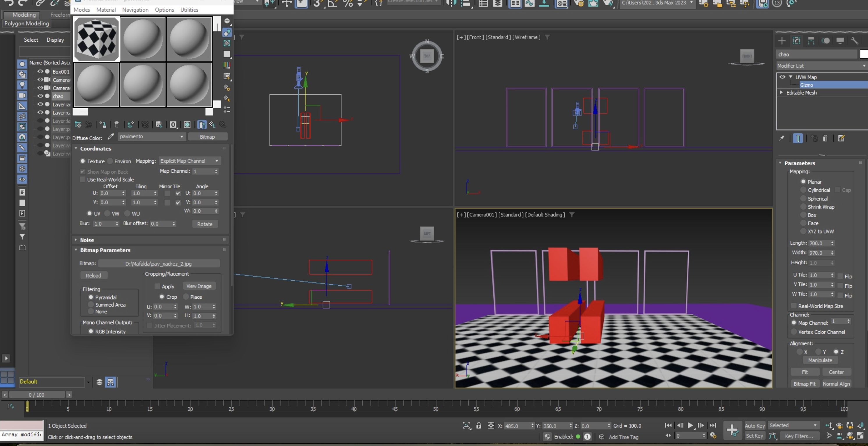
Task: Expand the Editable Mesh stack entry
Action: coord(781,92)
